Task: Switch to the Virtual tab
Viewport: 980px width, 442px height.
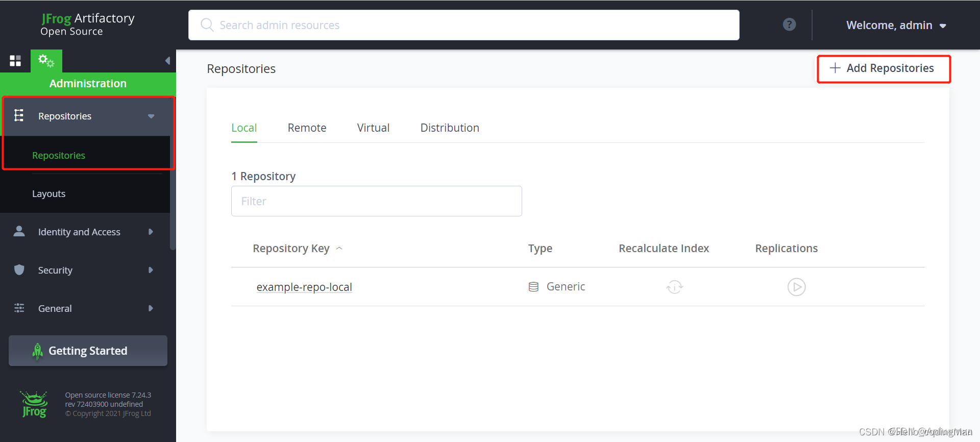Action: (x=373, y=128)
